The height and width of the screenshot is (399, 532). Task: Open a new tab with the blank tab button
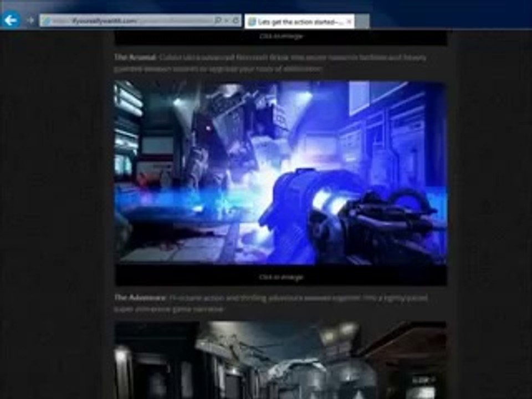(x=362, y=22)
